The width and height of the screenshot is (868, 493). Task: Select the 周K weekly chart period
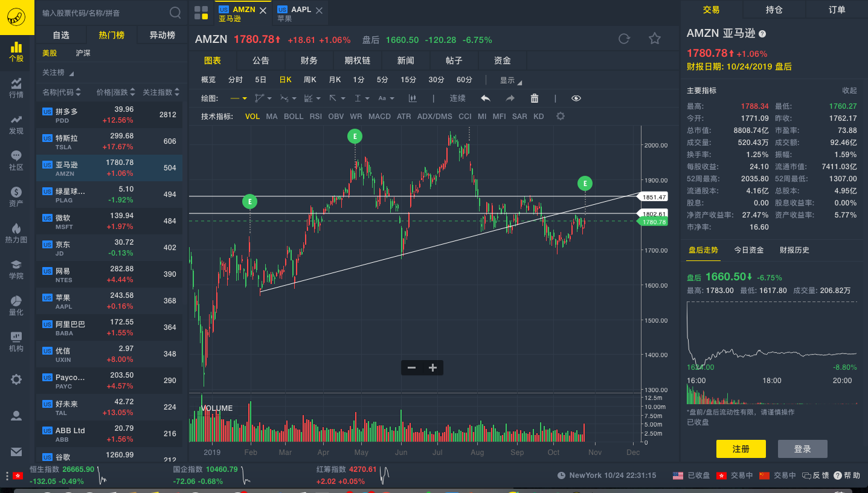point(310,80)
